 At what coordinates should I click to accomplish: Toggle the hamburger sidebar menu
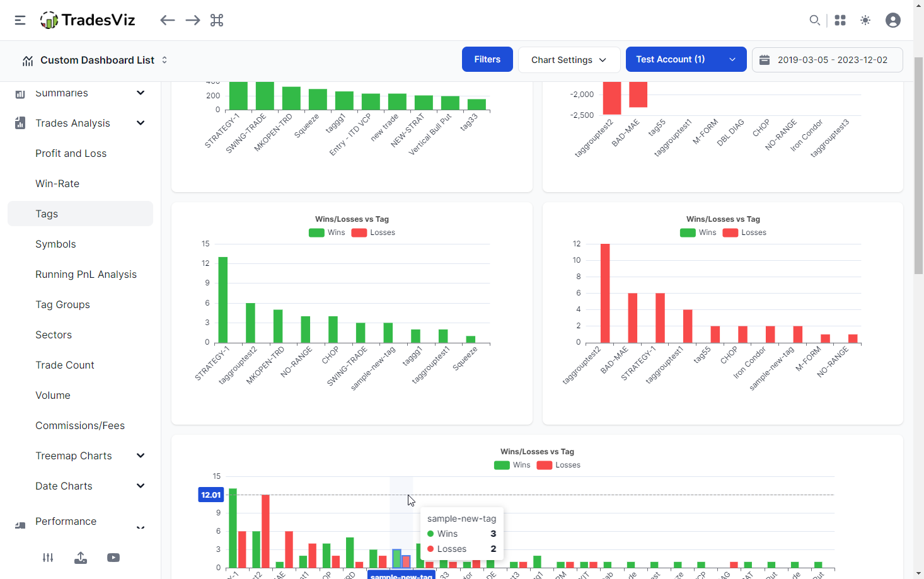(20, 20)
